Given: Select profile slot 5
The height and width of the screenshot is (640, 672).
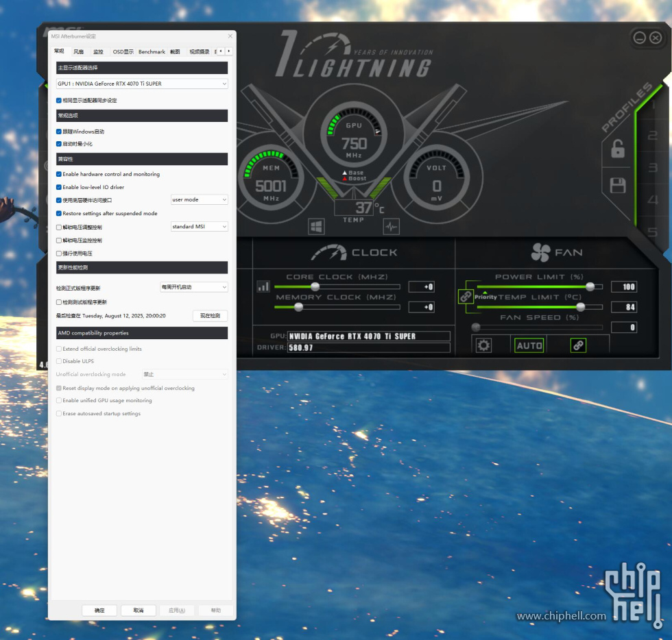Looking at the screenshot, I should 652,232.
